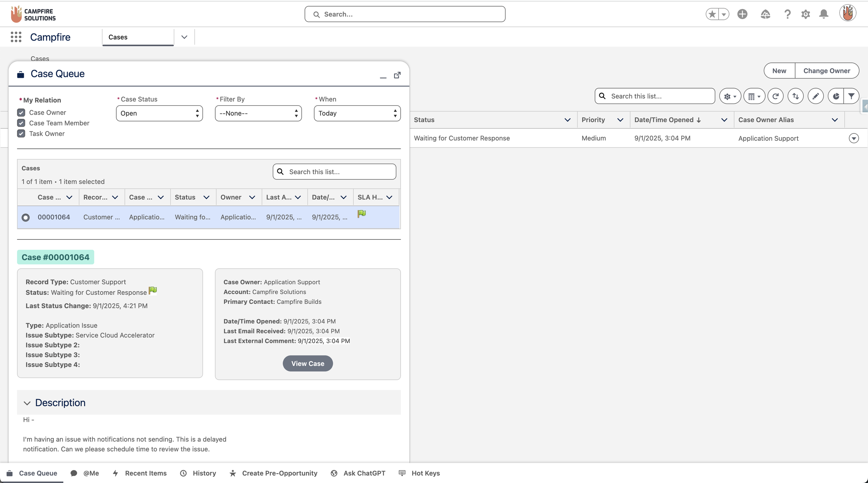
Task: Pop out the Case Queue window
Action: (x=397, y=75)
